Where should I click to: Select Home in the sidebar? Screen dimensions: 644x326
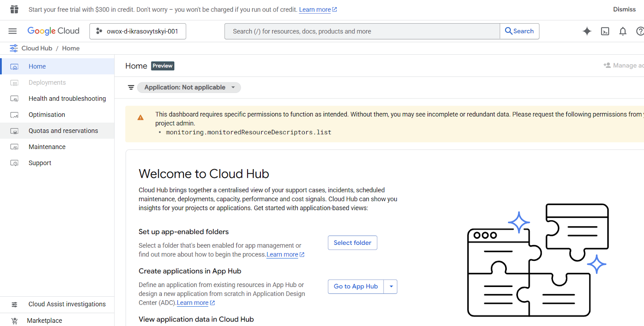click(x=57, y=66)
